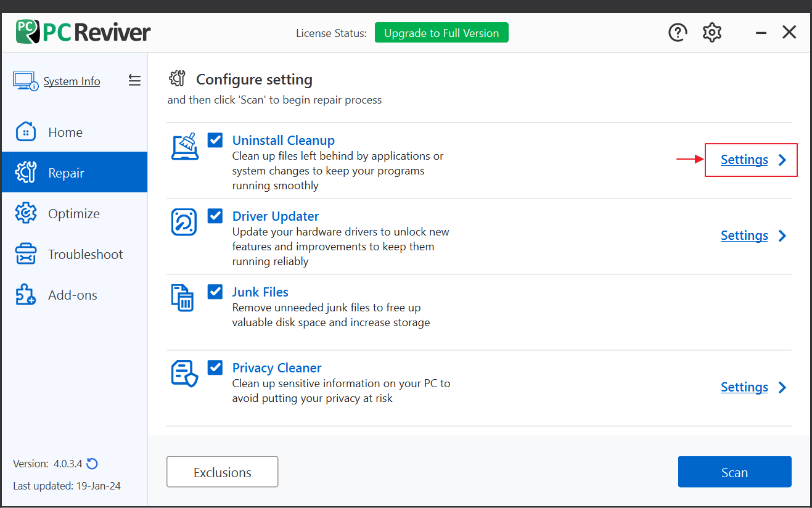Minimize the PC Reviver window
Screen dimensions: 812x508
[x=761, y=33]
